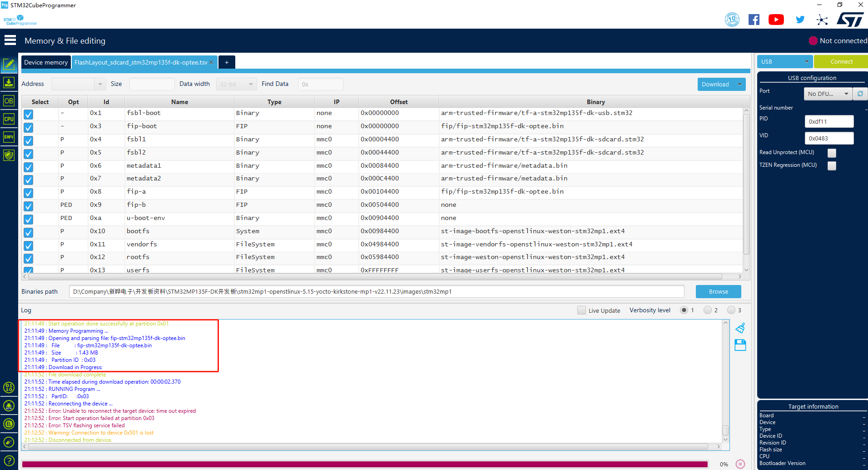This screenshot has height=470, width=868.
Task: Close the FlashLayout tsv tab
Action: pos(211,62)
